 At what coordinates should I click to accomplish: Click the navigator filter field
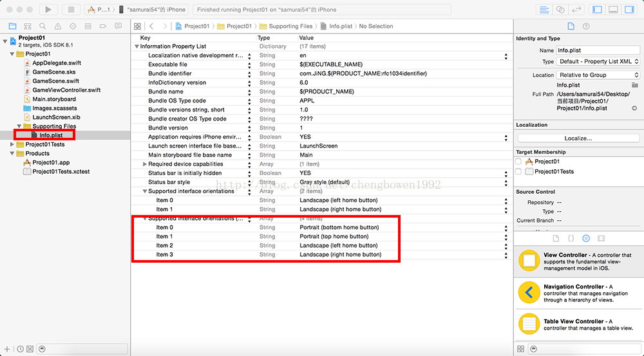[82, 349]
